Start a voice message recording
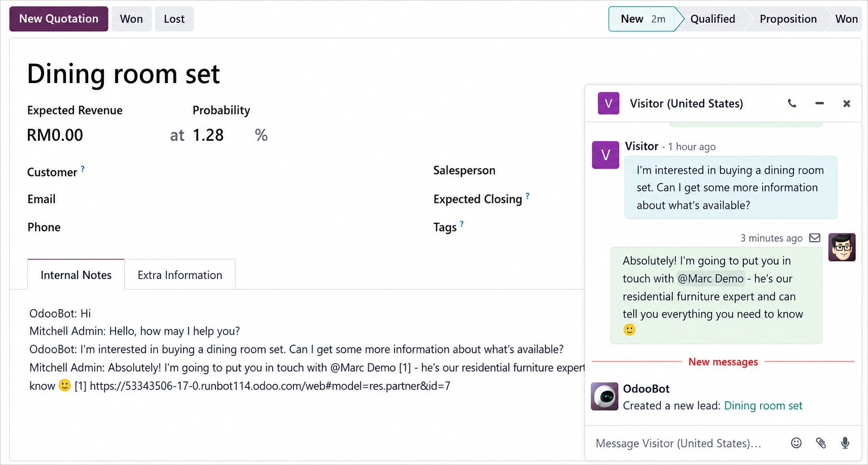 point(845,443)
